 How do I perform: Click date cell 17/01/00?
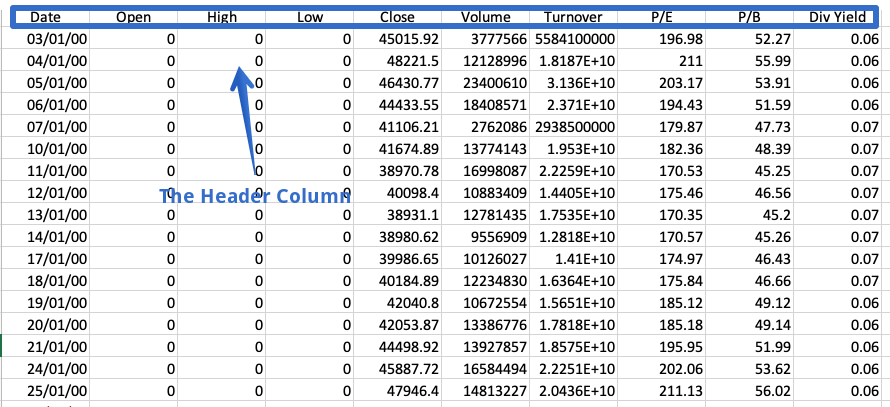(x=45, y=259)
